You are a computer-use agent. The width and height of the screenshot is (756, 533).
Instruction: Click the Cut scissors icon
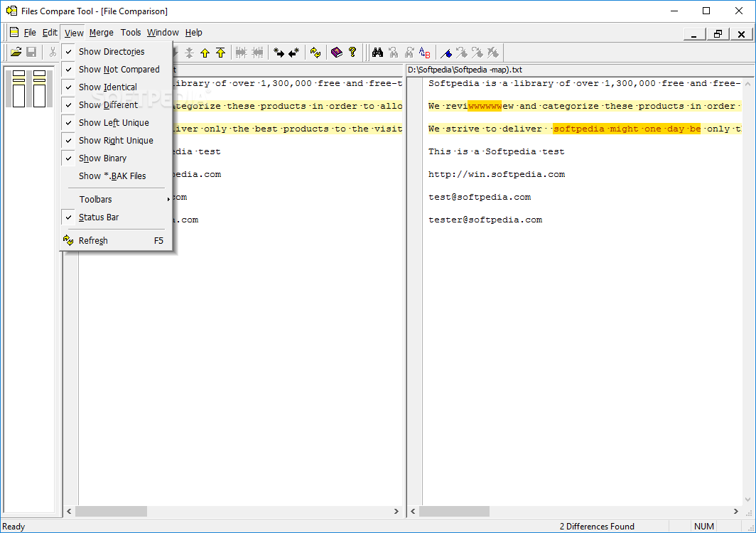click(52, 52)
